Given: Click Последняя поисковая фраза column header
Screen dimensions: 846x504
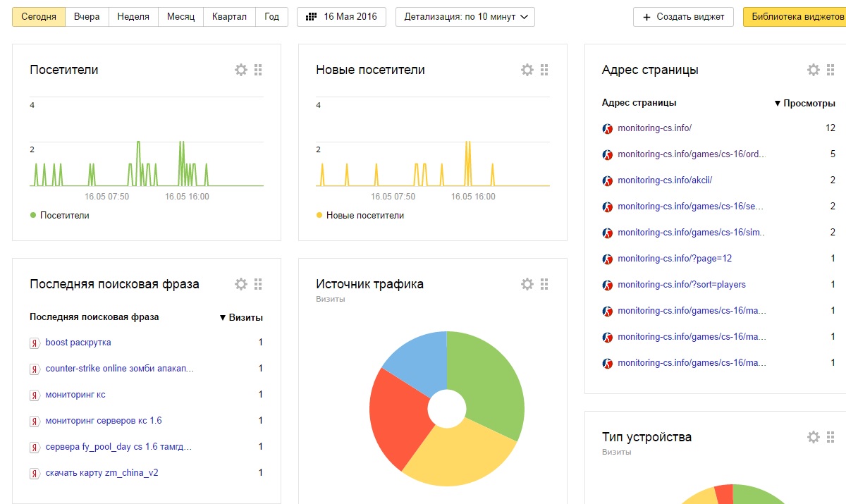Looking at the screenshot, I should 94,317.
